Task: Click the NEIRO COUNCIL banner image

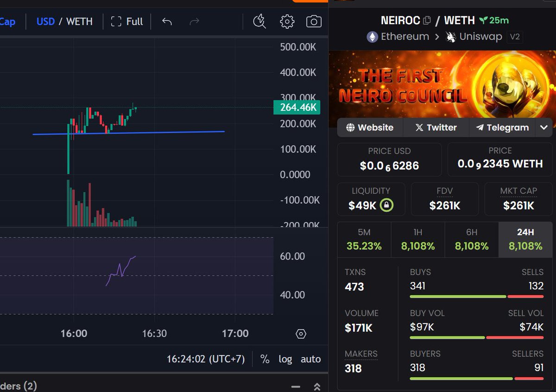Action: pos(442,83)
